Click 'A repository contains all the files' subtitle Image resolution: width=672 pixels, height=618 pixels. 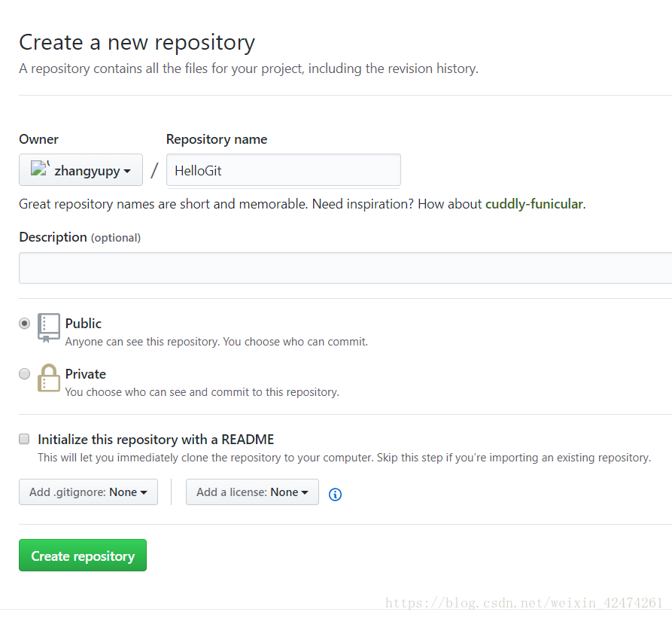(248, 68)
